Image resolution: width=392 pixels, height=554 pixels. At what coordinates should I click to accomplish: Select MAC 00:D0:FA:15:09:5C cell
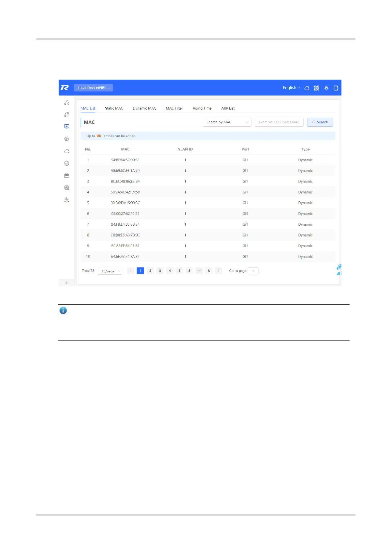coord(125,203)
